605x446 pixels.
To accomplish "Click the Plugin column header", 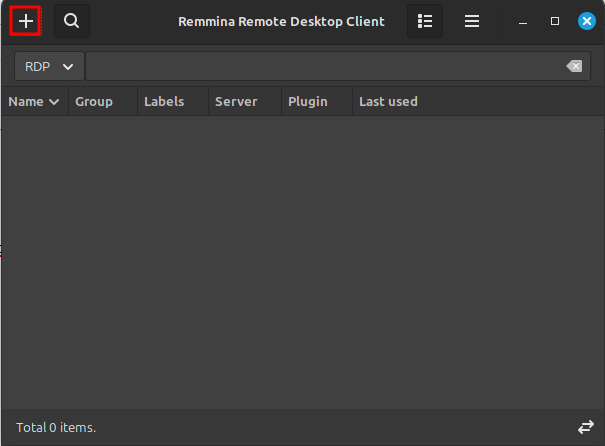I will coord(308,101).
